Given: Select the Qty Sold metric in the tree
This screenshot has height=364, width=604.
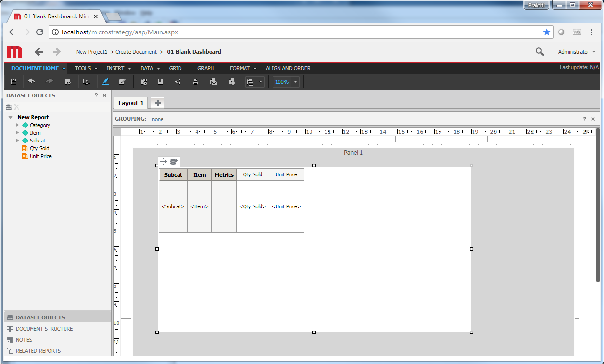Looking at the screenshot, I should coord(39,148).
